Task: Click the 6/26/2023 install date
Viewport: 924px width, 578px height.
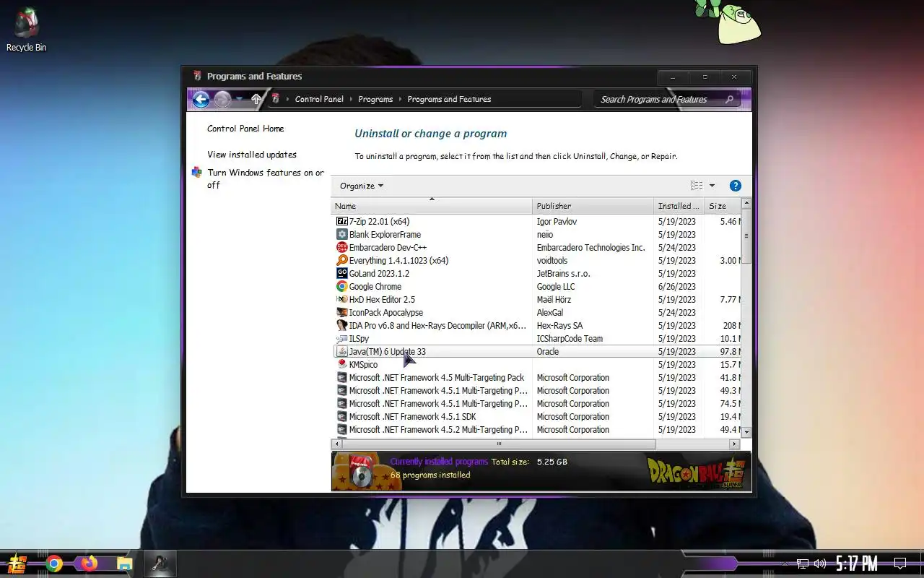Action: coord(677,287)
